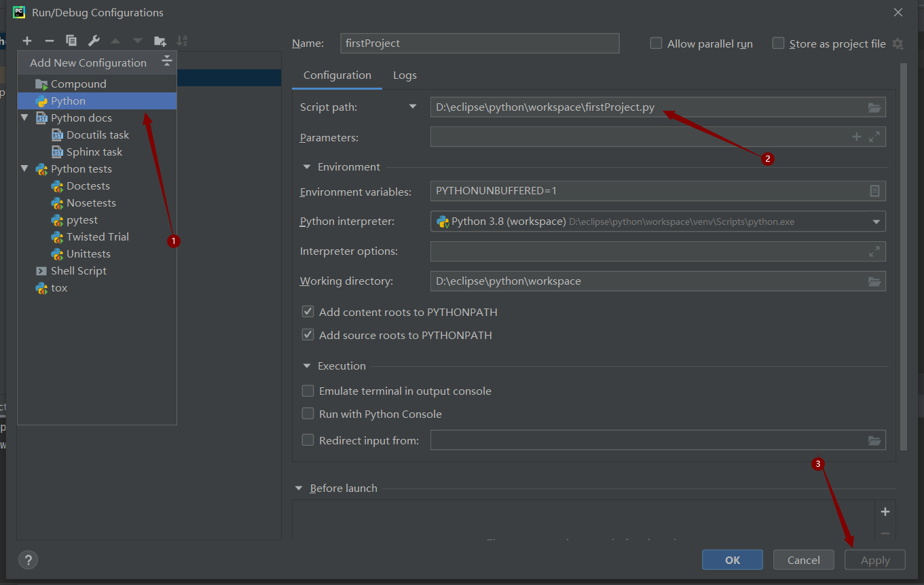Click the Move Up arrow icon
Viewport: 924px width, 585px height.
(x=115, y=41)
